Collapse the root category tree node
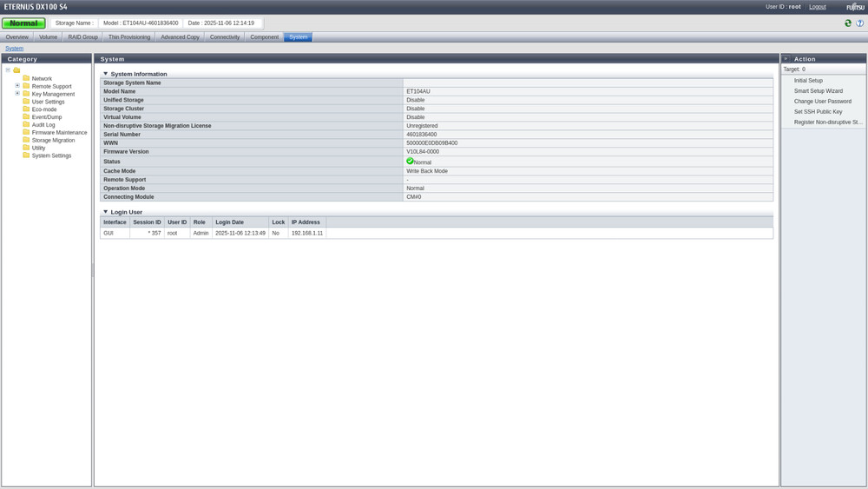This screenshot has height=489, width=868. (x=8, y=69)
